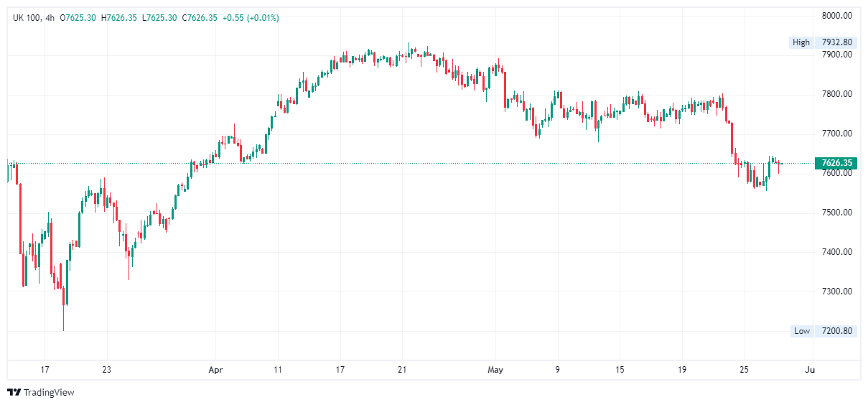Click the 23 date on time axis

point(106,370)
